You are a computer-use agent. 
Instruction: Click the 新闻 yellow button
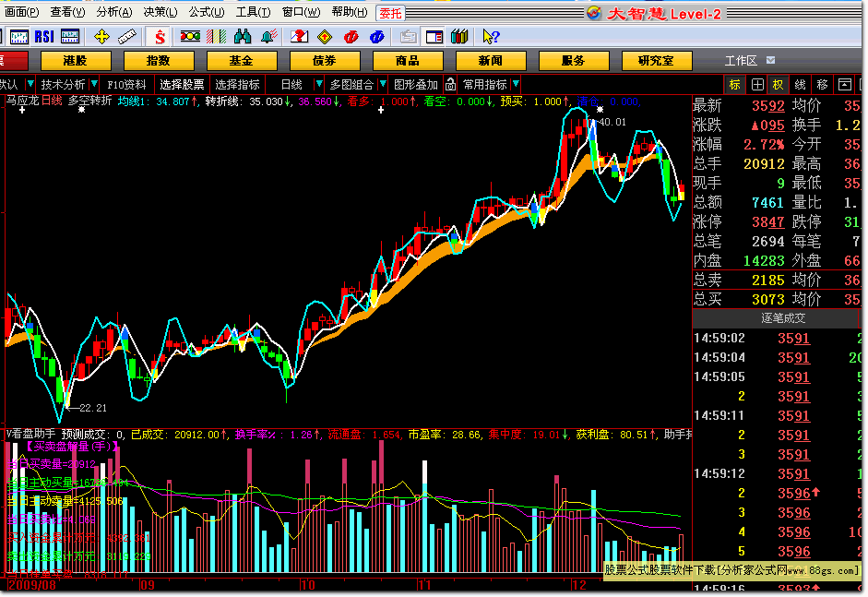(491, 60)
